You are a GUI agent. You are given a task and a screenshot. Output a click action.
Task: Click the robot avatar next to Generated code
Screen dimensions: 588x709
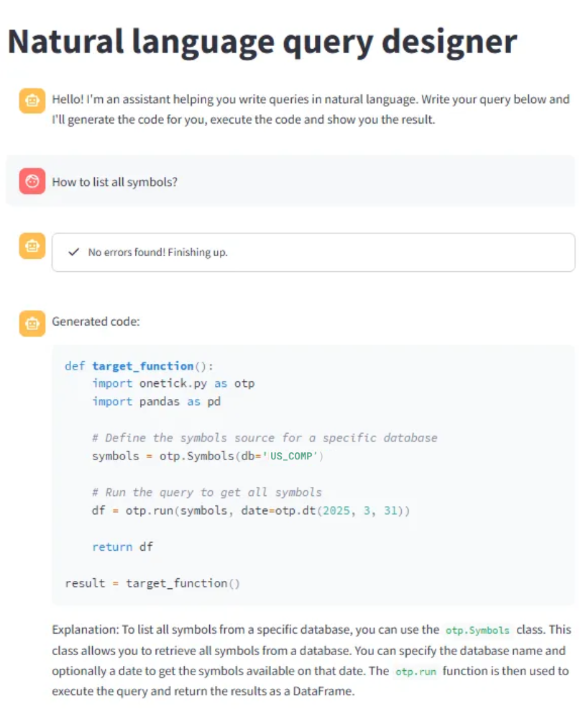click(x=32, y=324)
